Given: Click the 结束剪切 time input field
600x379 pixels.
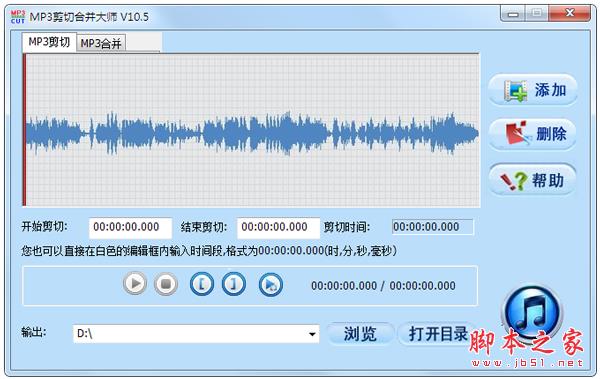Looking at the screenshot, I should pos(279,227).
